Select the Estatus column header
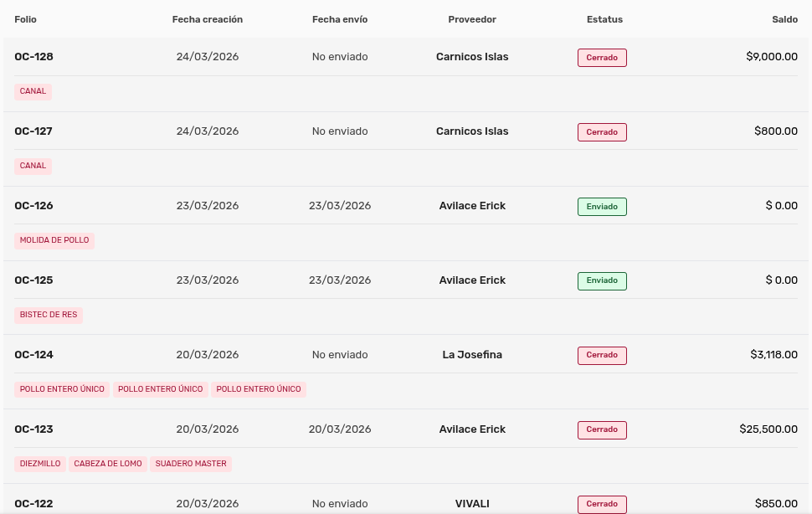812x514 pixels. [x=604, y=19]
